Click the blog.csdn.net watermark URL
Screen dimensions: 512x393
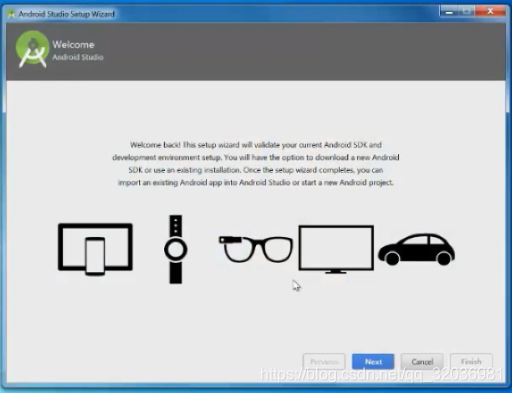point(381,374)
